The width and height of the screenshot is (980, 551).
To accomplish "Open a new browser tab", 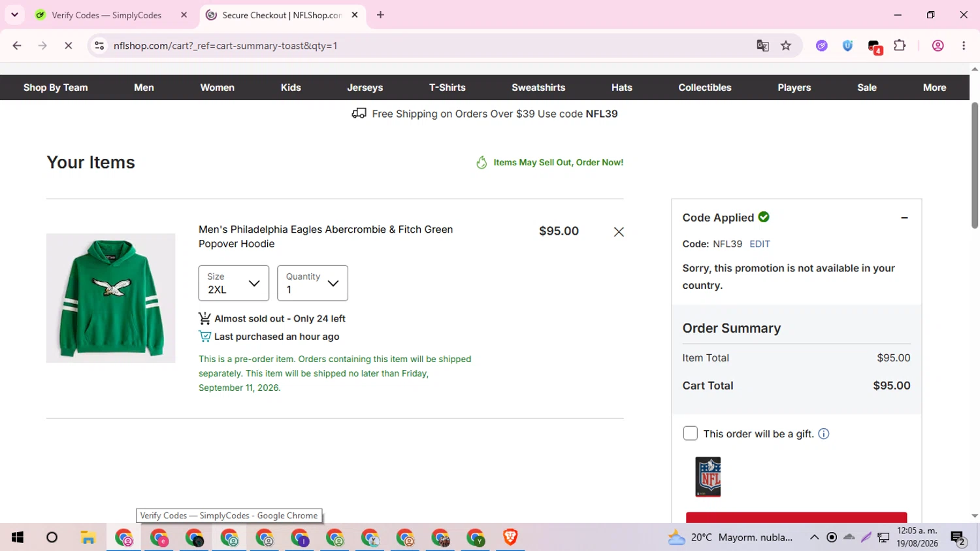I will click(380, 15).
